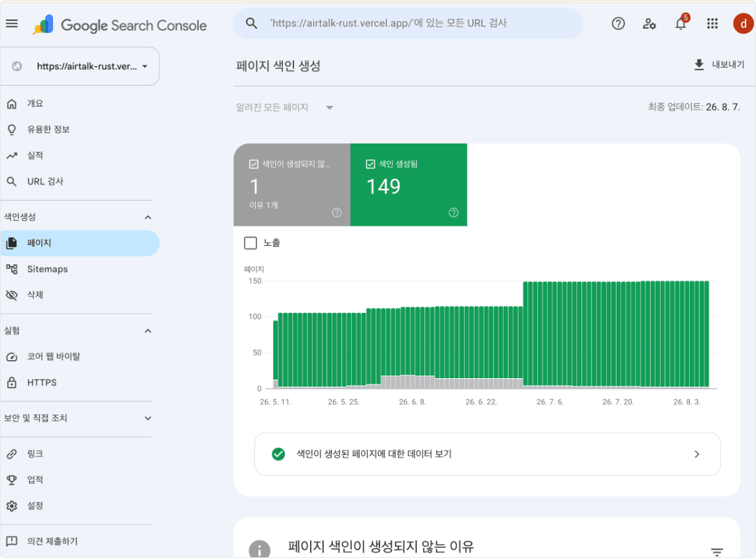756x558 pixels.
Task: Click the download export icon
Action: pyautogui.click(x=699, y=65)
